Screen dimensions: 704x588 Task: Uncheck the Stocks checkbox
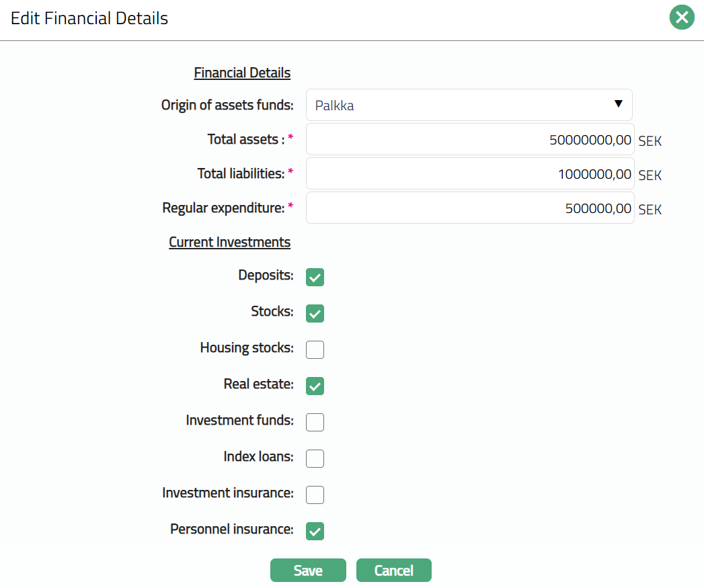click(315, 313)
